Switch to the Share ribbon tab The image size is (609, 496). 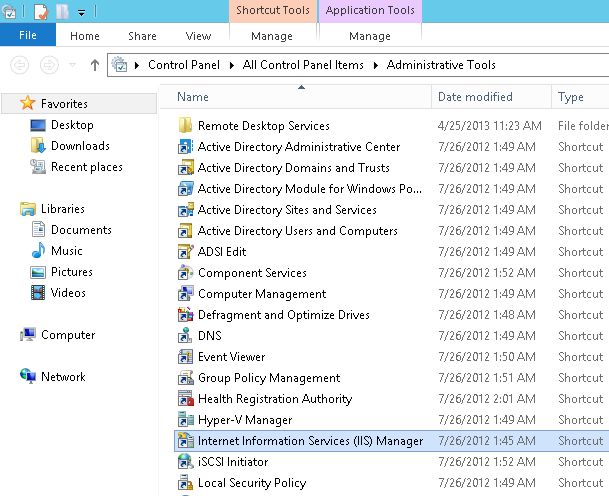coord(142,36)
